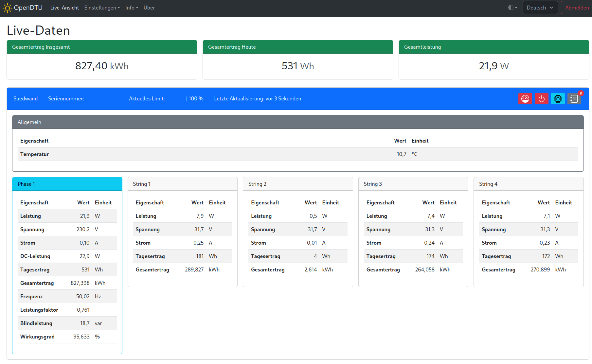Click the Abmelden logout button
The height and width of the screenshot is (364, 592).
pos(577,8)
